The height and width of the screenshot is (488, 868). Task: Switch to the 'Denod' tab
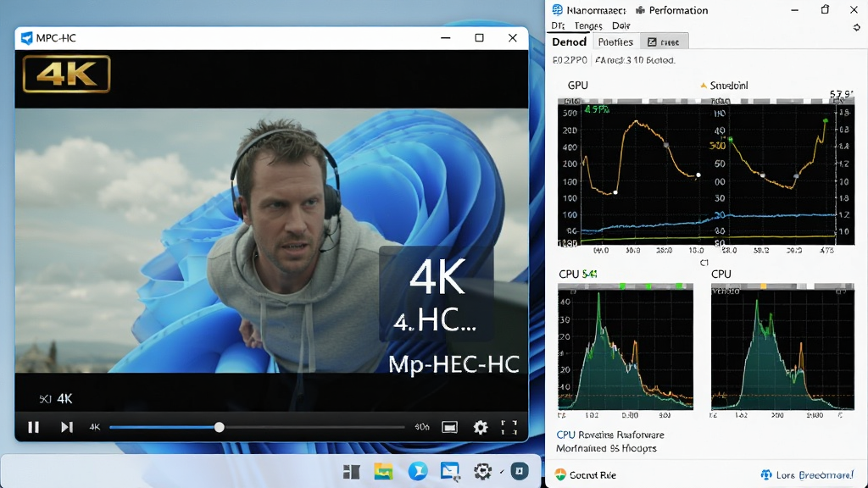(x=569, y=42)
